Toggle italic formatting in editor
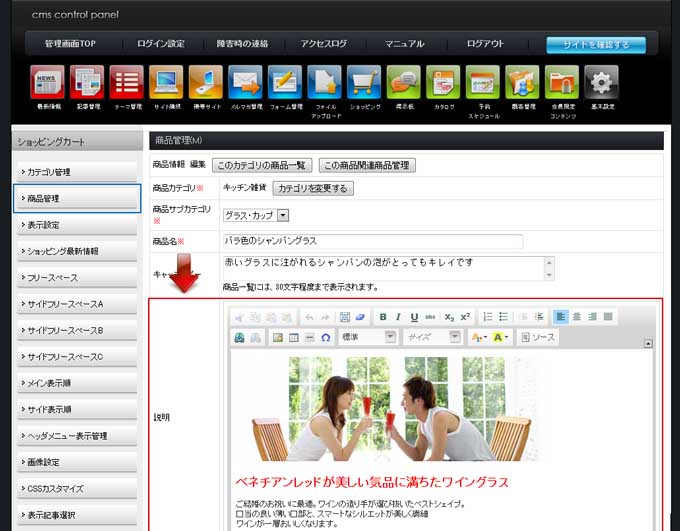680x531 pixels. (x=399, y=317)
